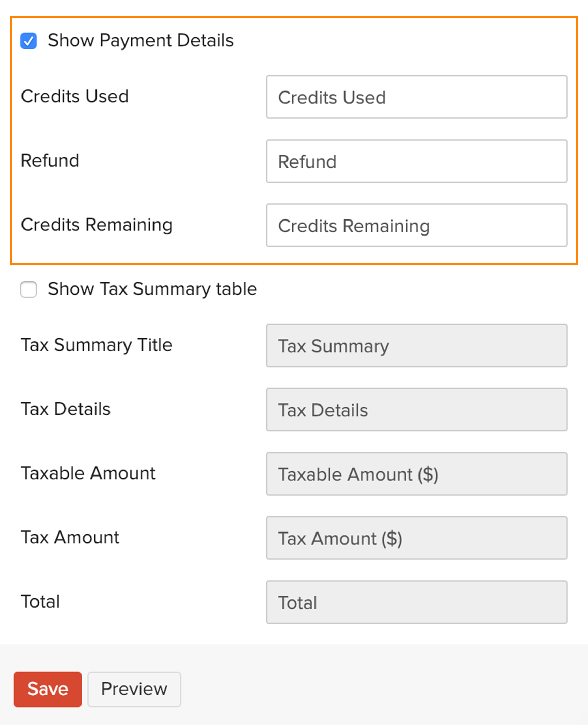588x725 pixels.
Task: Uncheck the Show Payment Details checkbox
Action: [29, 41]
